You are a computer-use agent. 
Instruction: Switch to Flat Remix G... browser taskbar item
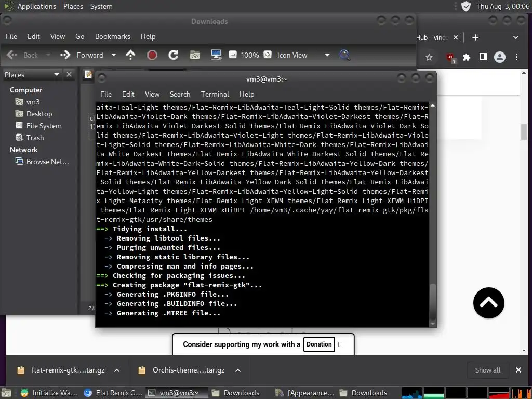113,393
